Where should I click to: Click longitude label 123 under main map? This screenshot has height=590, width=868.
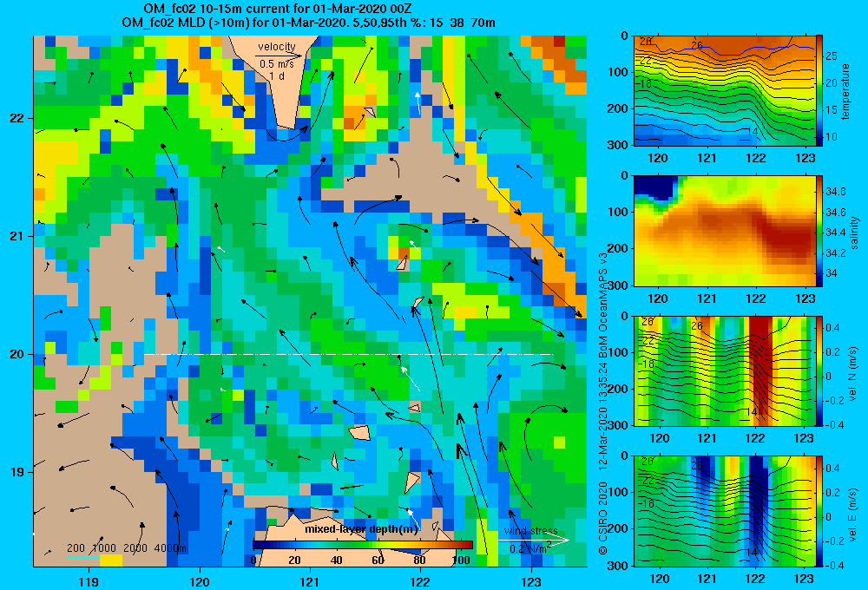coord(531,581)
